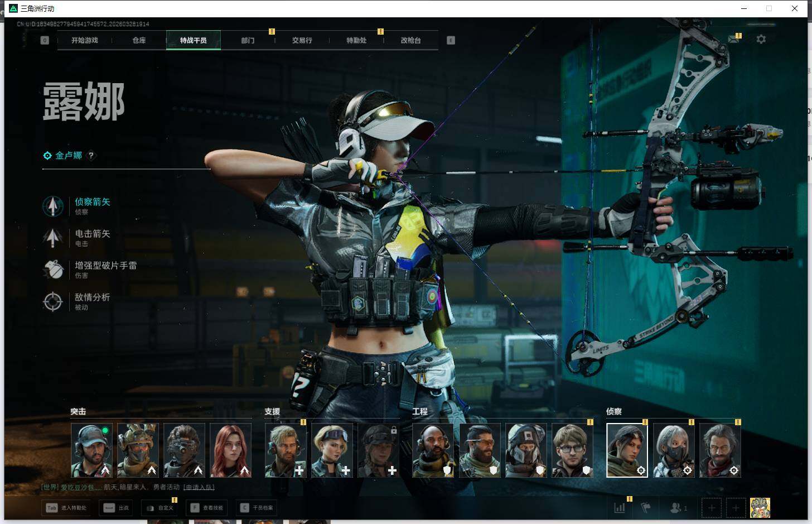The image size is (812, 524).
Task: Open the 开始游戏 tab
Action: pyautogui.click(x=85, y=40)
